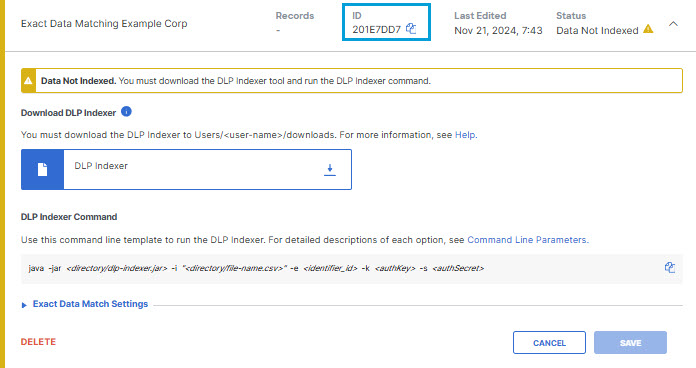The image size is (696, 368).
Task: Click the Last Edited value Nov 21, 2024, 7:43
Action: [x=498, y=31]
